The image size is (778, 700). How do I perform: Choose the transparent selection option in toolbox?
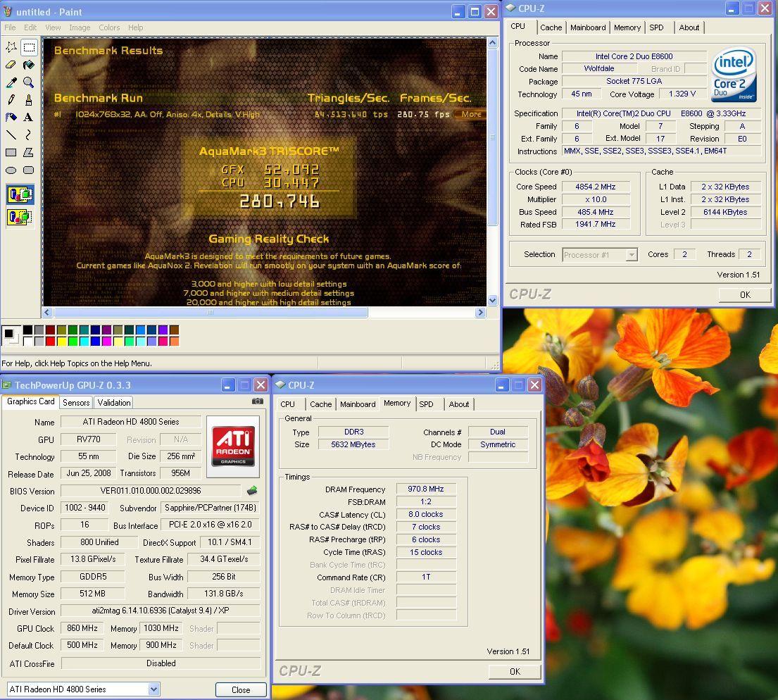(20, 216)
